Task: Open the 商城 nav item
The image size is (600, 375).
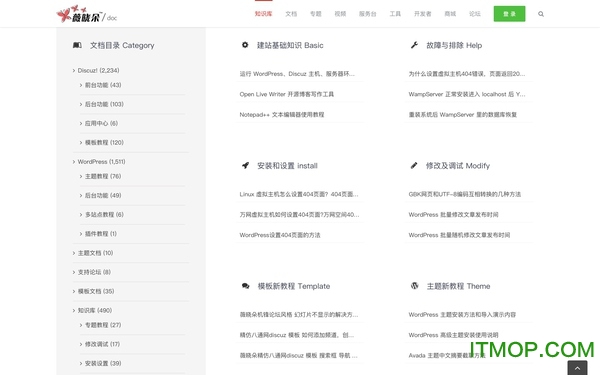Action: point(450,14)
